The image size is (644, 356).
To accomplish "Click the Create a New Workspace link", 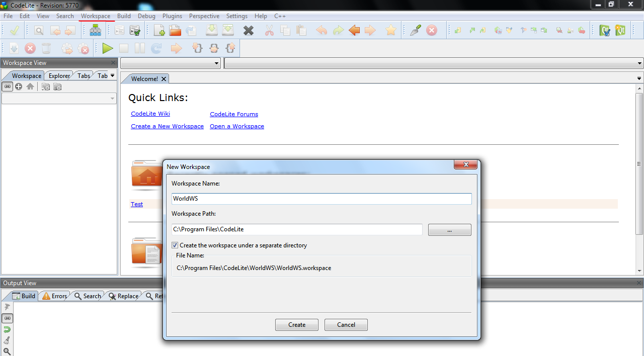I will [167, 126].
